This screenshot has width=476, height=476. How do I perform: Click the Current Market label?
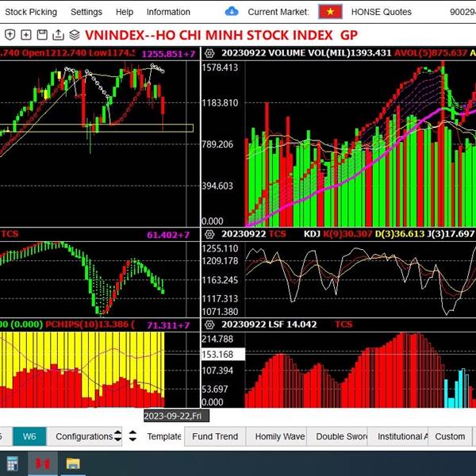[x=278, y=12]
